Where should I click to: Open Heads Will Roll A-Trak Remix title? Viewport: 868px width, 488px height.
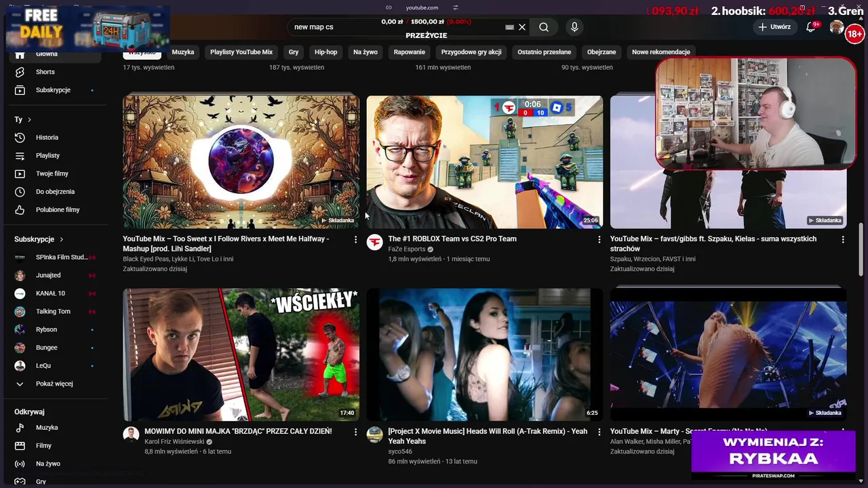click(x=488, y=436)
